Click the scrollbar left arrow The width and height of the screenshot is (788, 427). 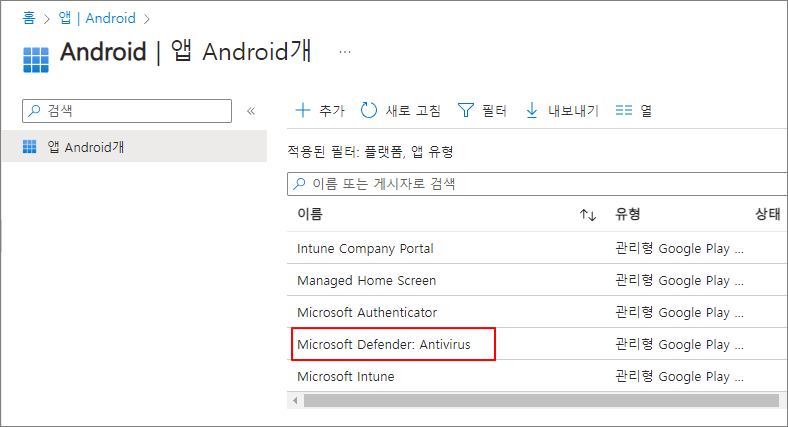coord(295,400)
